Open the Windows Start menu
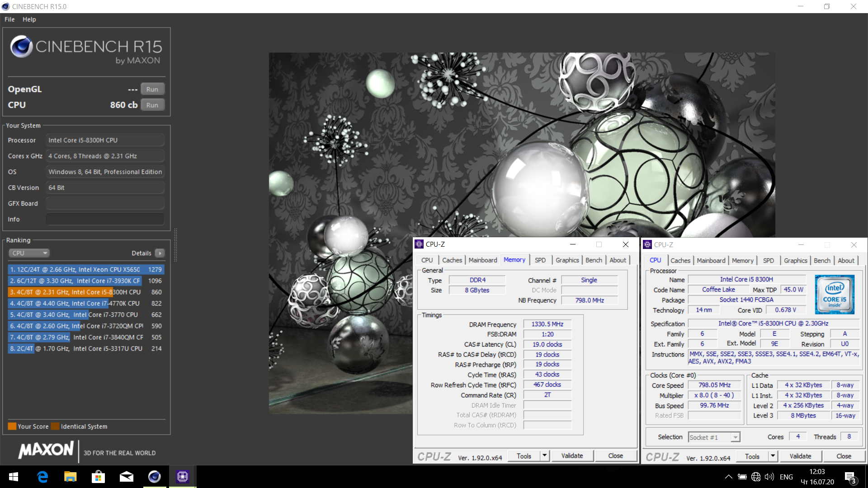 pyautogui.click(x=14, y=477)
